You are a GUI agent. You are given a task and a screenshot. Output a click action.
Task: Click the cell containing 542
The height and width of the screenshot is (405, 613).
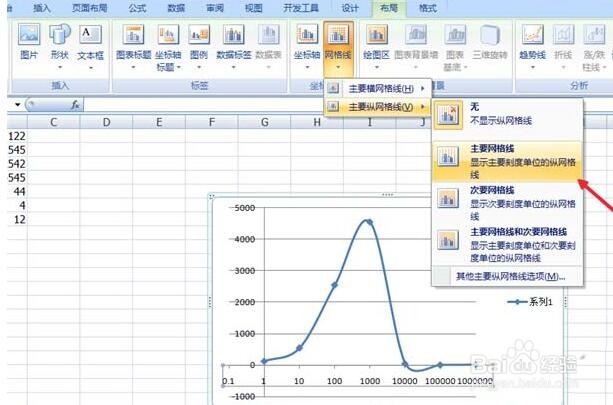pos(17,164)
